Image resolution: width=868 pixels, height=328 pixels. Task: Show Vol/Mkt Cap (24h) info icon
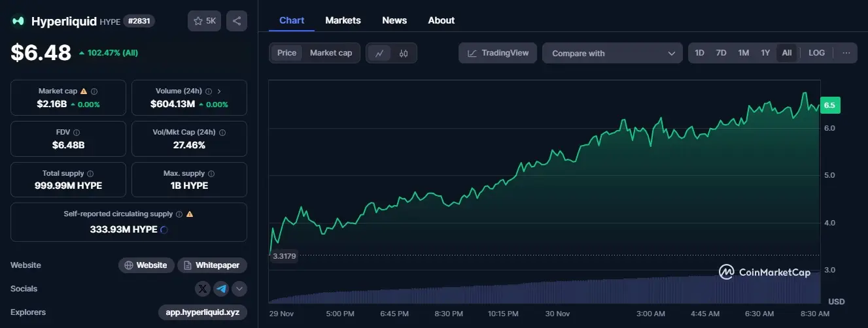222,133
